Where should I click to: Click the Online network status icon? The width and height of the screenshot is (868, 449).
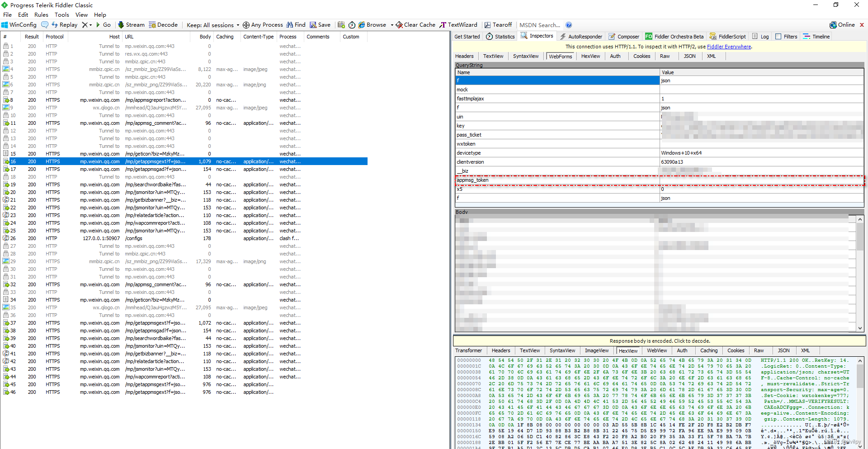[x=833, y=25]
